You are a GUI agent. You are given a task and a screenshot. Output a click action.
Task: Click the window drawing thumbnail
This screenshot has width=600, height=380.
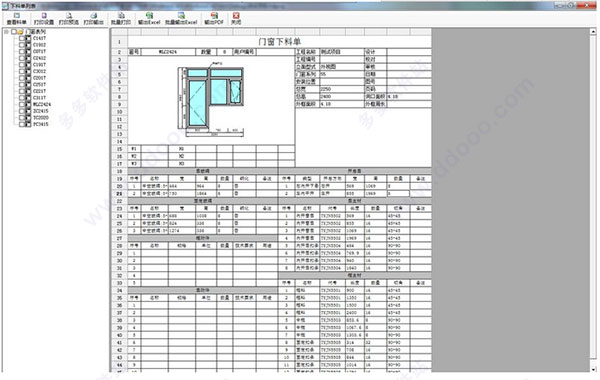point(210,99)
